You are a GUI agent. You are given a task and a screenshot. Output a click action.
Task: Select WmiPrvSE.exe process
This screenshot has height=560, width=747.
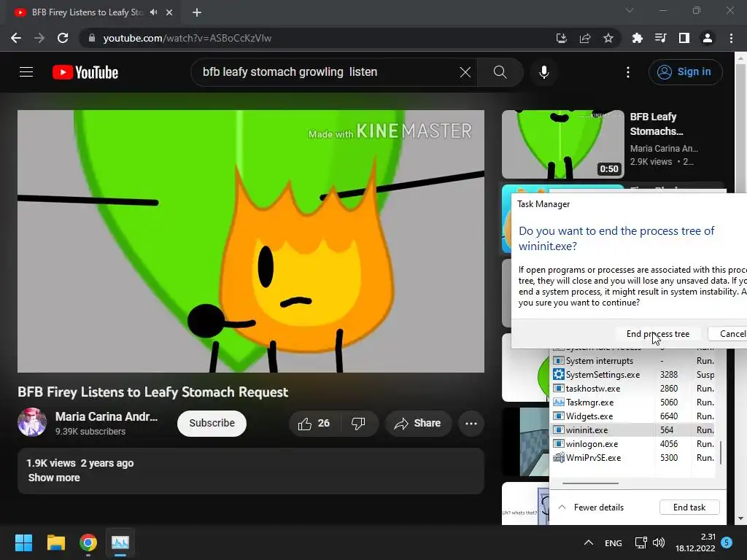(x=634, y=458)
